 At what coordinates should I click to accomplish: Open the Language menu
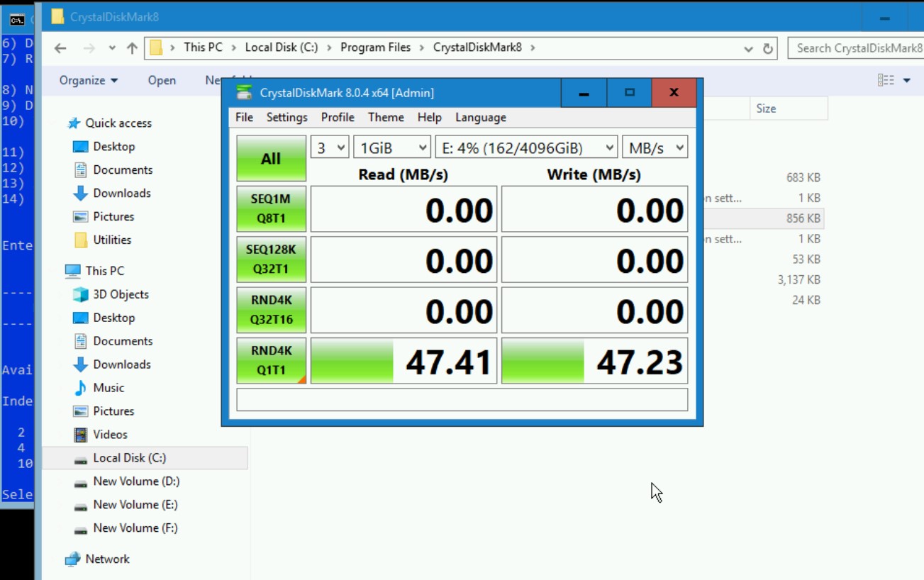tap(481, 118)
